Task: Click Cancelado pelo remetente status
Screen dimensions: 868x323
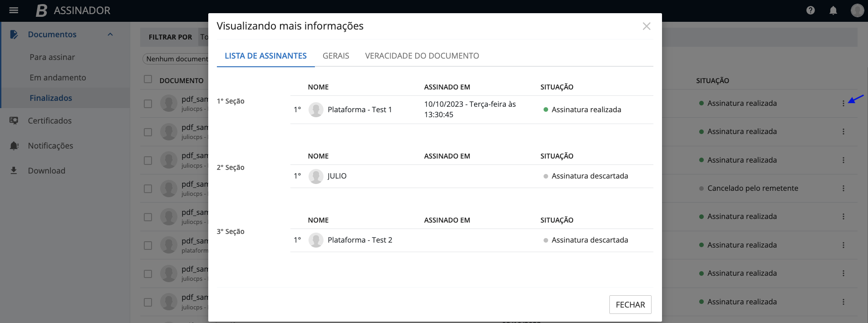Action: pos(749,189)
